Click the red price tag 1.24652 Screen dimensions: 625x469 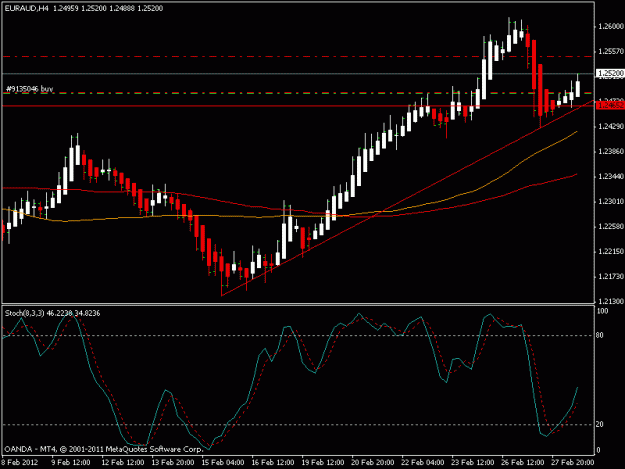point(610,105)
